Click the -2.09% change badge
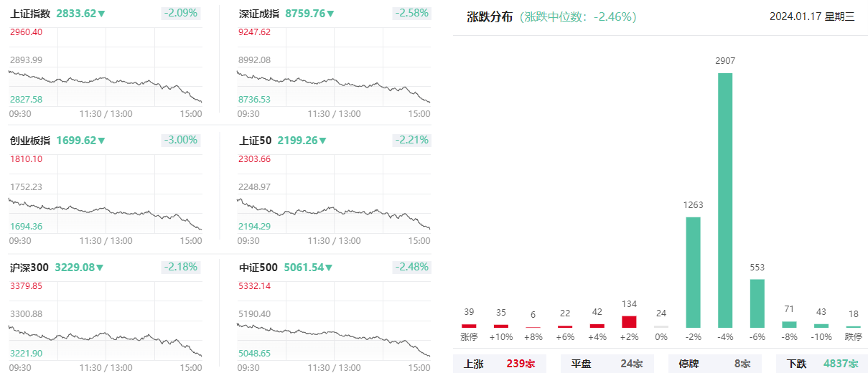868x373 pixels. click(180, 13)
